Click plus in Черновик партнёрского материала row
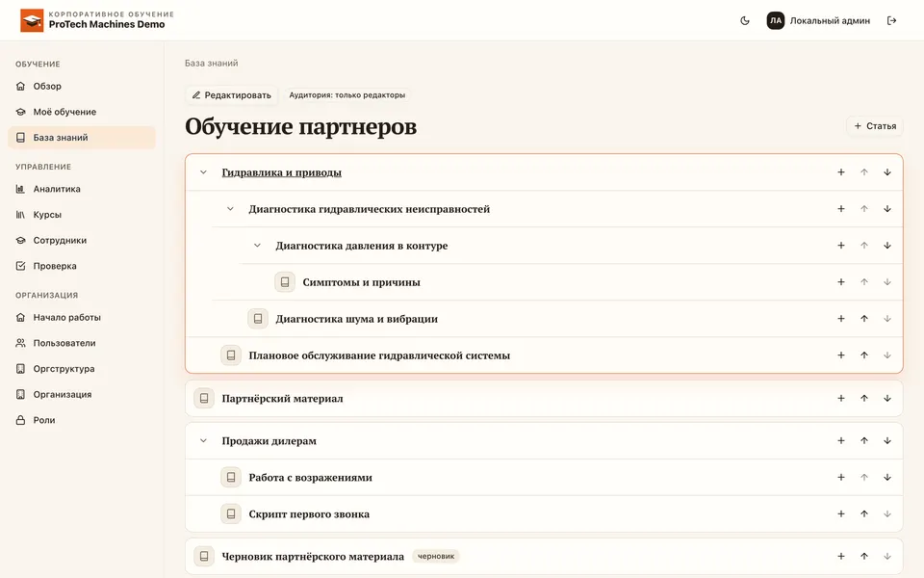 841,556
